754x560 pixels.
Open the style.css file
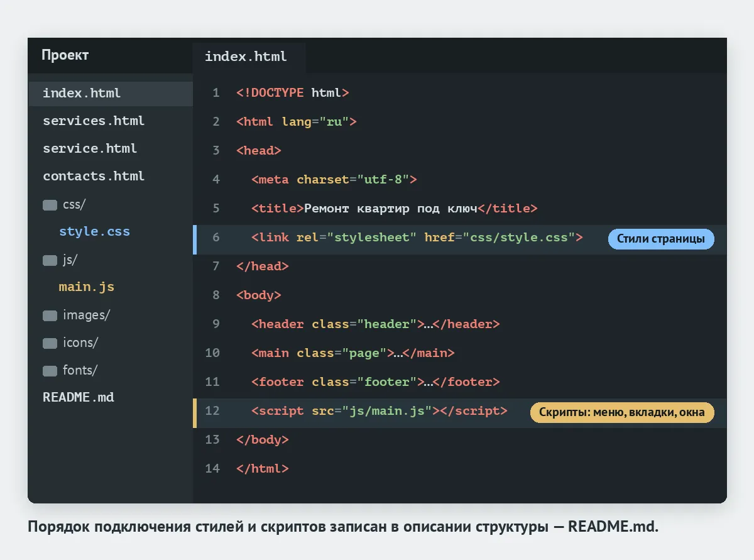94,232
